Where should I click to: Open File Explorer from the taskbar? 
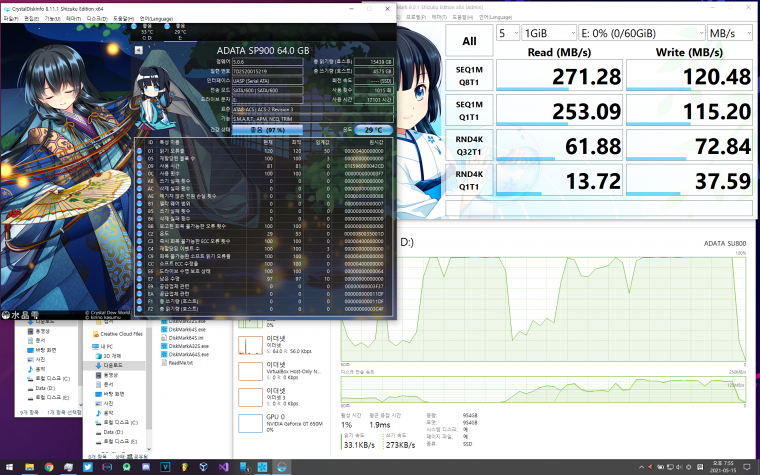pyautogui.click(x=30, y=467)
